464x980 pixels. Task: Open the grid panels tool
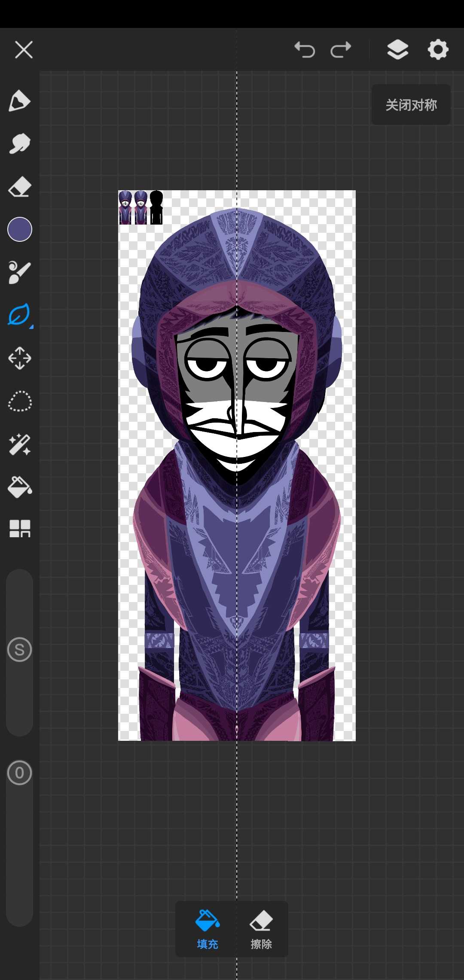point(20,529)
